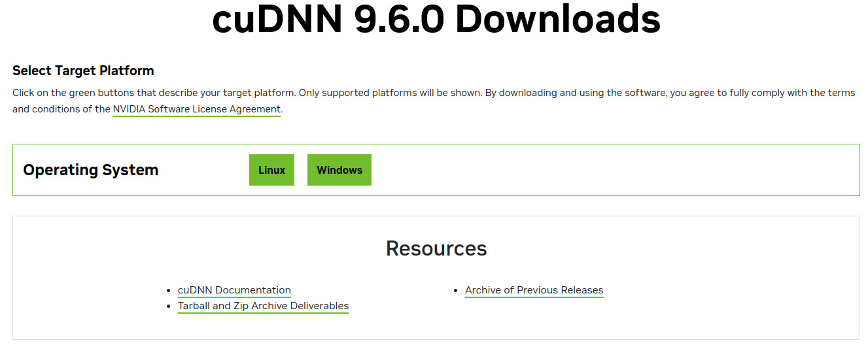Click the cuDNN 9.6.0 Downloads heading
The width and height of the screenshot is (868, 349).
(436, 19)
